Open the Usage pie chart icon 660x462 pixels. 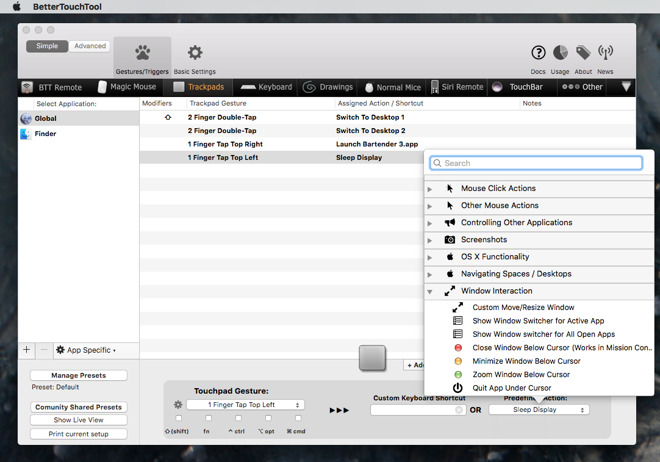tap(560, 53)
